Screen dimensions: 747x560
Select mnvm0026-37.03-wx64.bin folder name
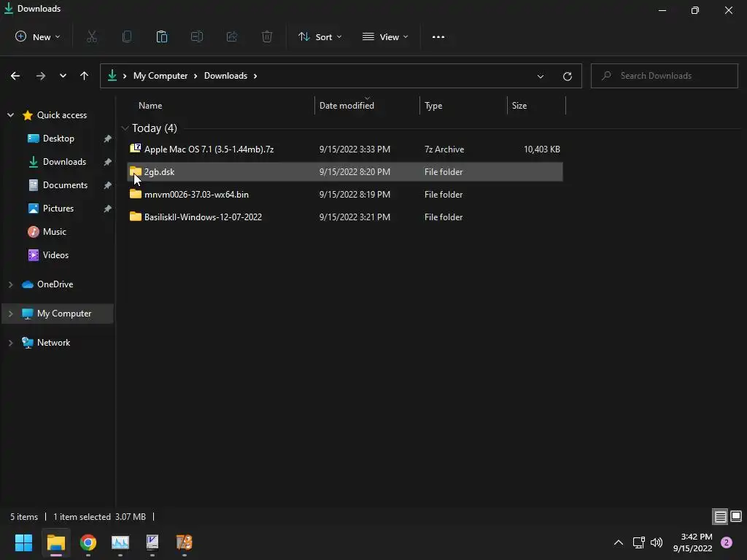tap(196, 194)
